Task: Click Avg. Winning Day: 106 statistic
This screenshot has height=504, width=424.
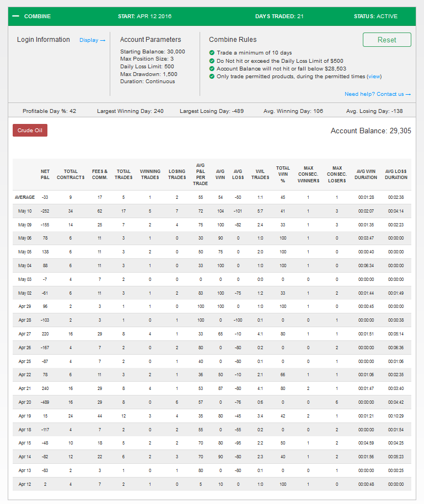Action: (x=293, y=111)
